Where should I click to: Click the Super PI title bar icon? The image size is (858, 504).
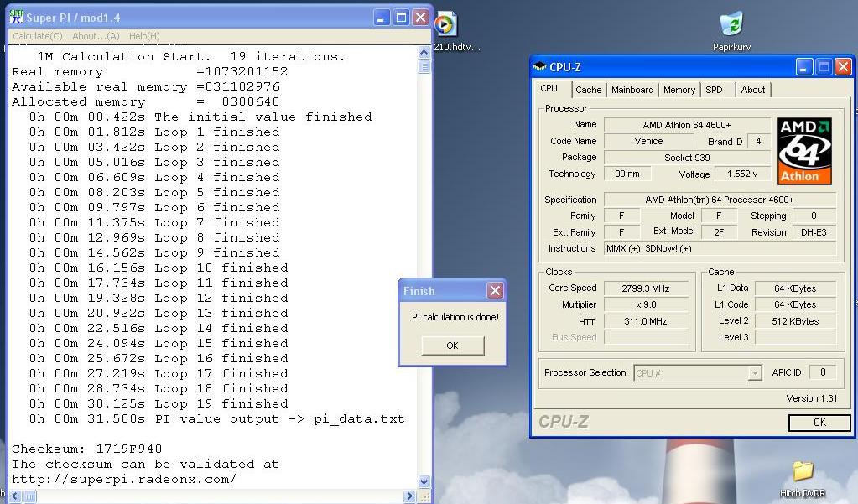[17, 17]
